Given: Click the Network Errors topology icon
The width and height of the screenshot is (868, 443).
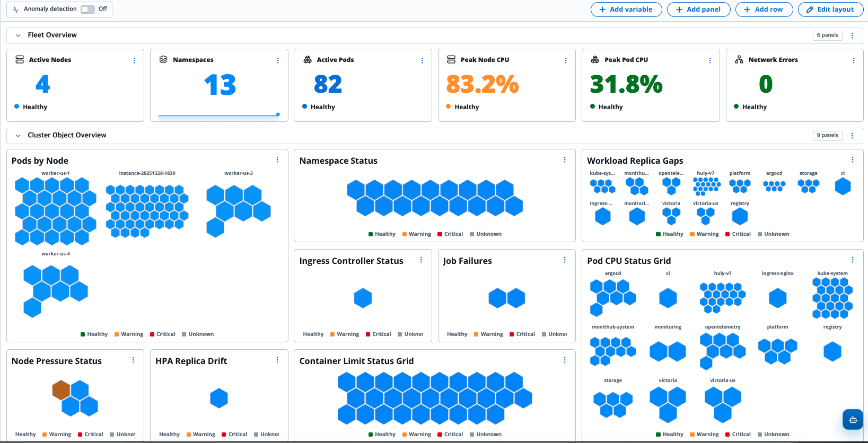Looking at the screenshot, I should (739, 59).
